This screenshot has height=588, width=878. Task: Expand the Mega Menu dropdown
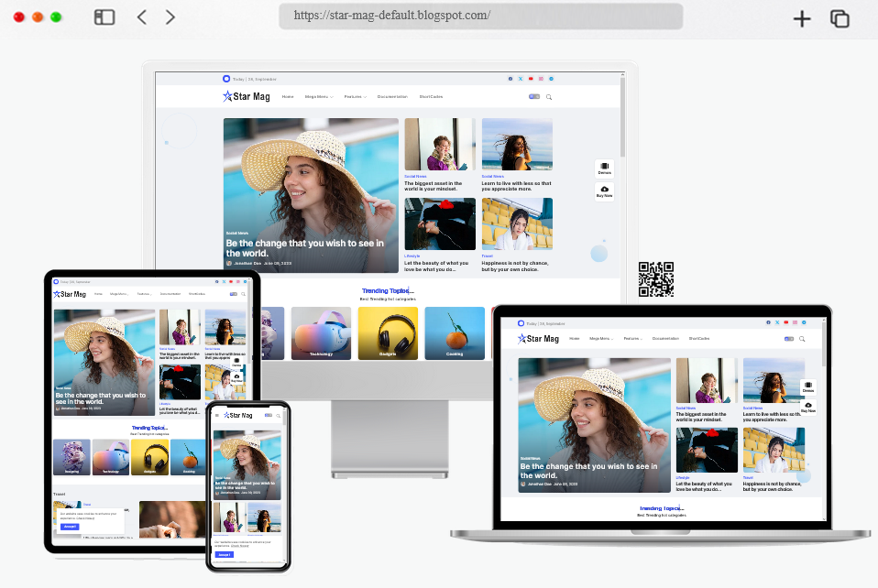(319, 97)
